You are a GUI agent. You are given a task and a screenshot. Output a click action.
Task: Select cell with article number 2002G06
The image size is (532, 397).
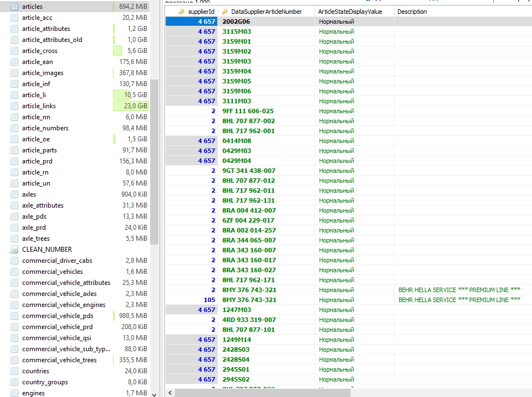(x=236, y=22)
